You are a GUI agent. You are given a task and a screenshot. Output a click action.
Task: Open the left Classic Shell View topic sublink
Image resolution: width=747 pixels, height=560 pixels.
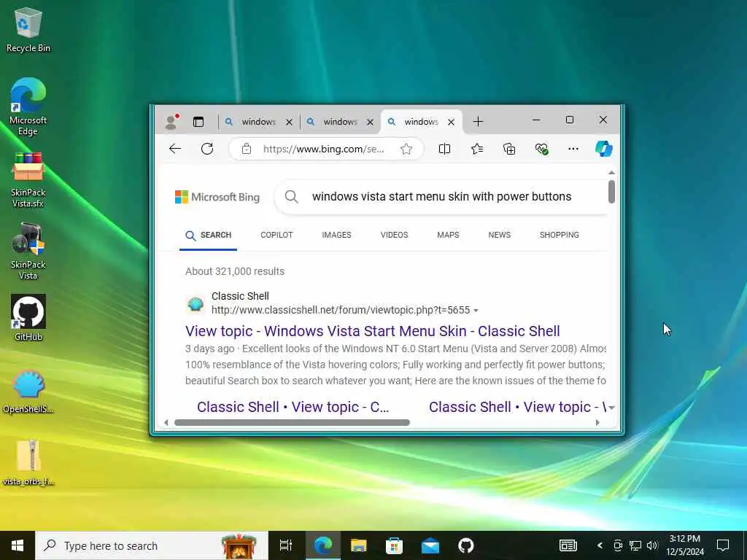[293, 407]
